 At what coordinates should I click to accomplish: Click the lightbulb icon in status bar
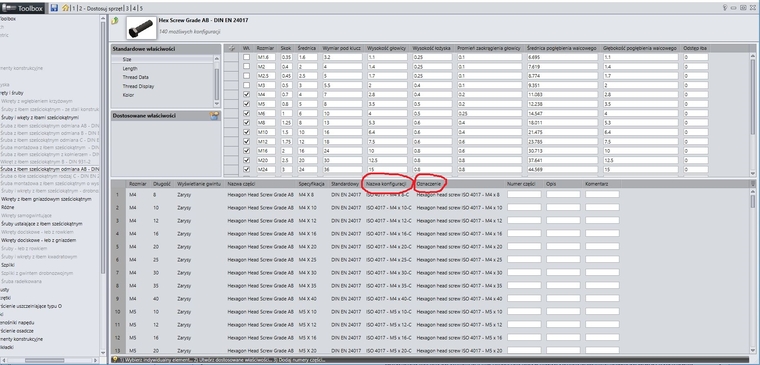115,360
